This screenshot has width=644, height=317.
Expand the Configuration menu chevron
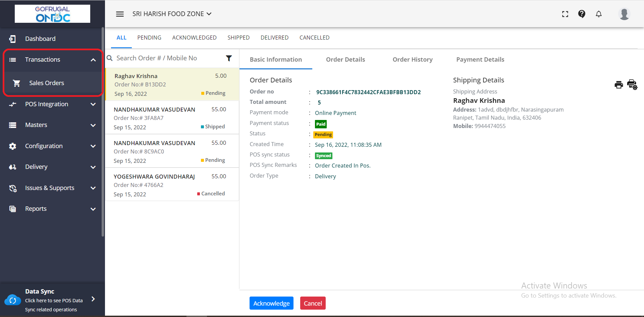click(93, 146)
